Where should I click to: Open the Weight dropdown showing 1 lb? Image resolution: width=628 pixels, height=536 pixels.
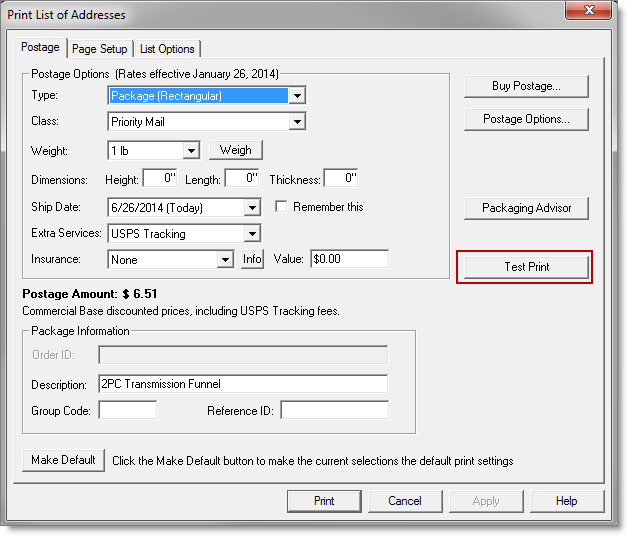pyautogui.click(x=192, y=150)
